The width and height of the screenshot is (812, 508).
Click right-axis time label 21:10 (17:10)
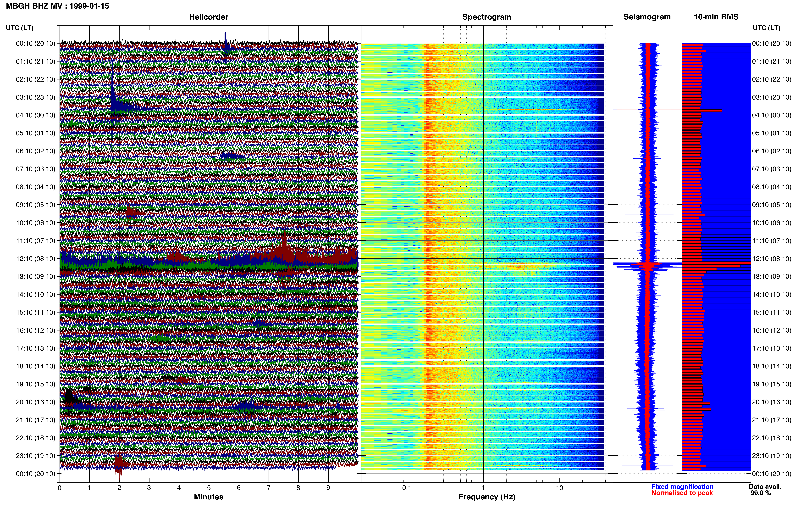772,420
